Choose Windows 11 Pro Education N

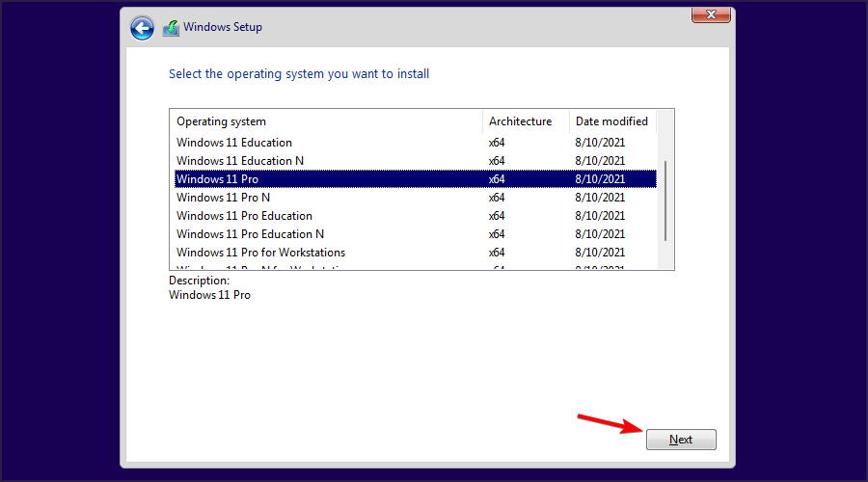[250, 234]
